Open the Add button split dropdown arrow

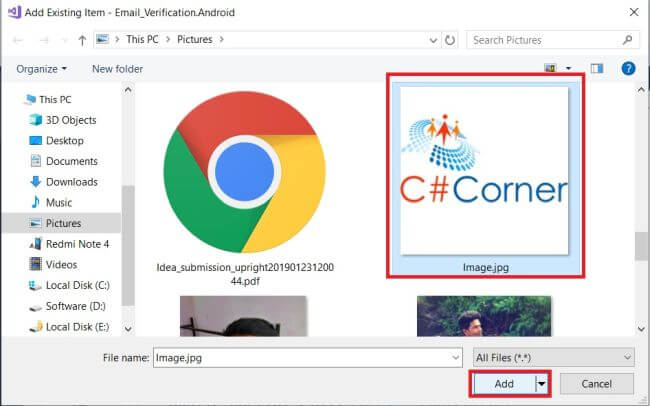[x=541, y=384]
